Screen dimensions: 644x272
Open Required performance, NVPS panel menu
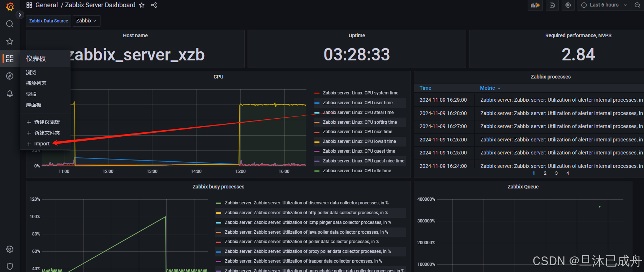[x=578, y=35]
